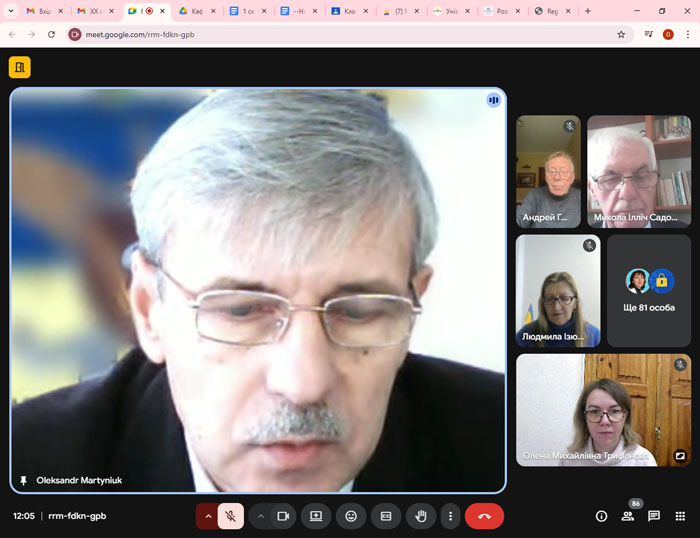700x538 pixels.
Task: Open the three-dot more options menu
Action: 451,516
